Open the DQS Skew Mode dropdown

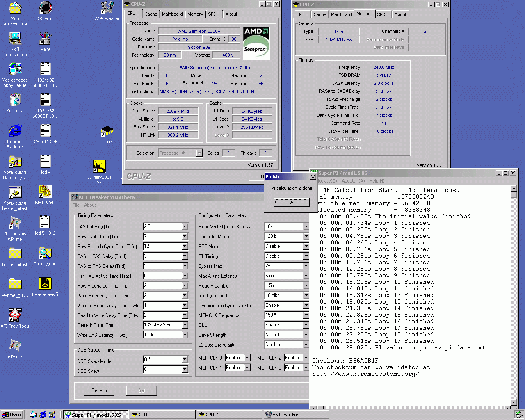[185, 360]
